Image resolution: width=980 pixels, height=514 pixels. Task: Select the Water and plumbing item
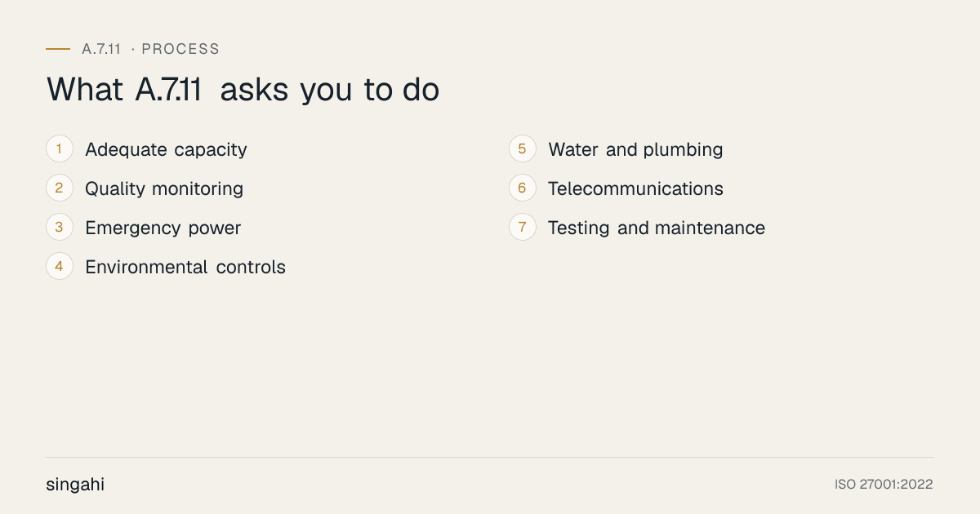pos(635,150)
